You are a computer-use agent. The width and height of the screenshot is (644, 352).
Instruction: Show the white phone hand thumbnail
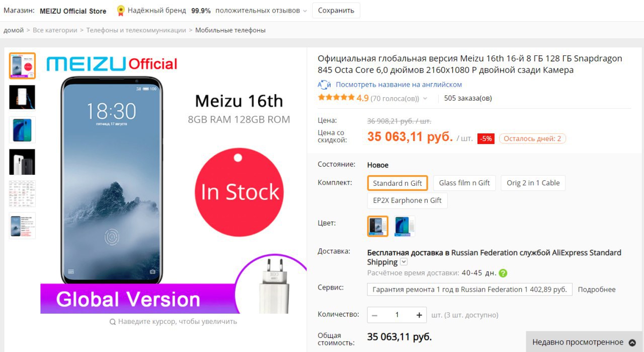[22, 97]
